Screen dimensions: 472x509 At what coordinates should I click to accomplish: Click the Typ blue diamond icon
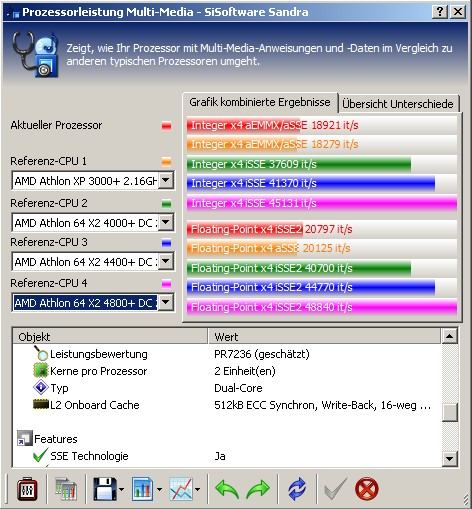(41, 387)
